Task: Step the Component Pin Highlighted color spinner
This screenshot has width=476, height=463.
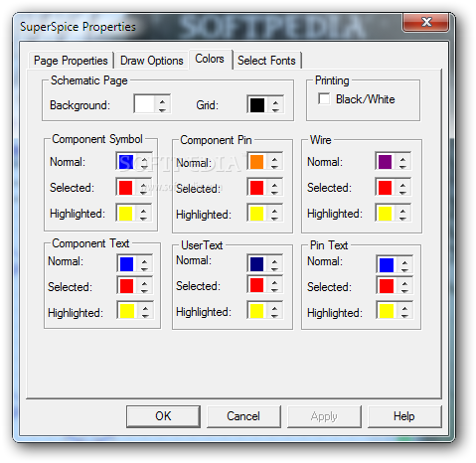Action: [274, 214]
